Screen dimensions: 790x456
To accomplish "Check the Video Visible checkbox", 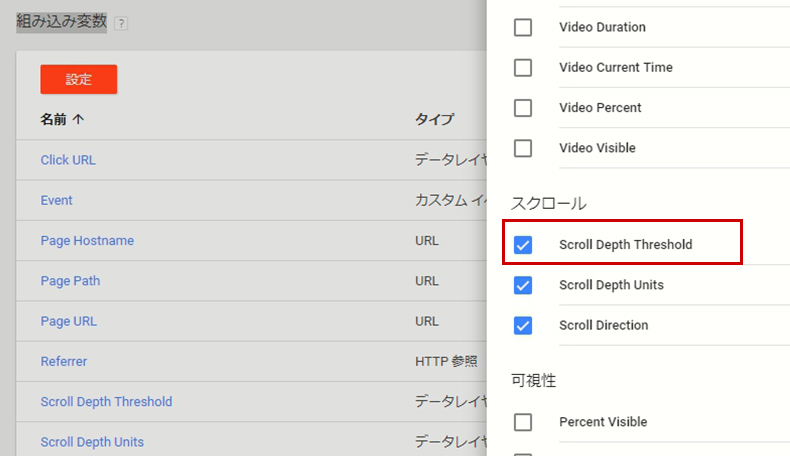I will click(x=522, y=148).
